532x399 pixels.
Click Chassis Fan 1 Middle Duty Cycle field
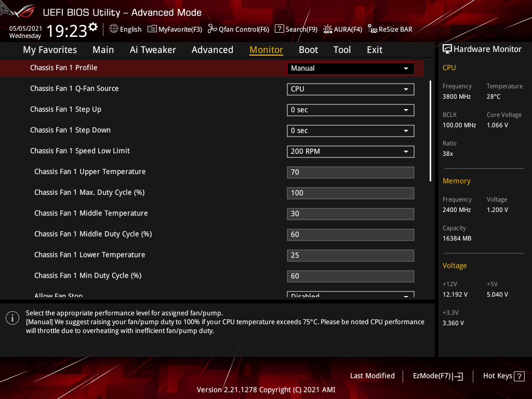351,234
